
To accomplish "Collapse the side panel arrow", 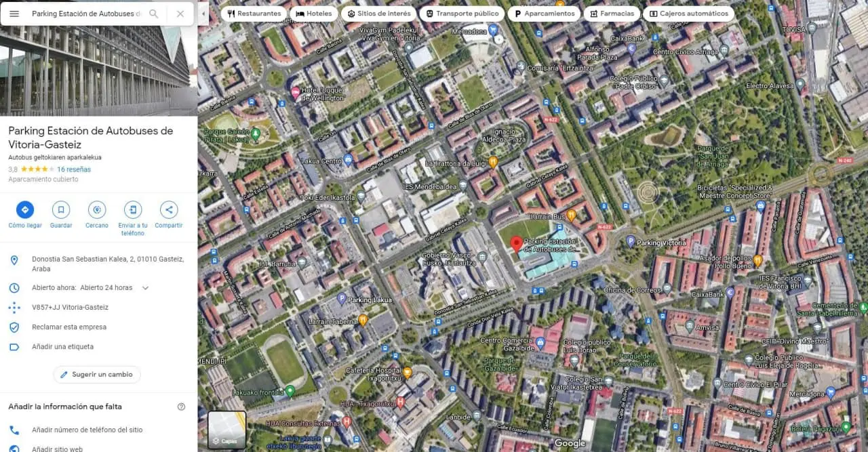I will (203, 14).
